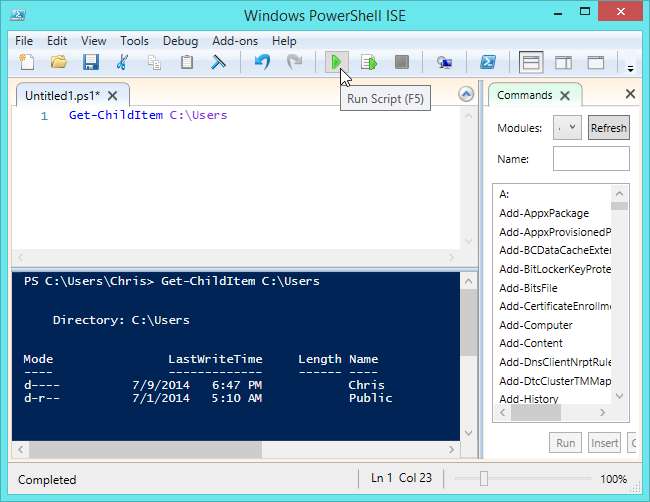The height and width of the screenshot is (502, 650).
Task: Open the Modules dropdown
Action: pos(568,128)
